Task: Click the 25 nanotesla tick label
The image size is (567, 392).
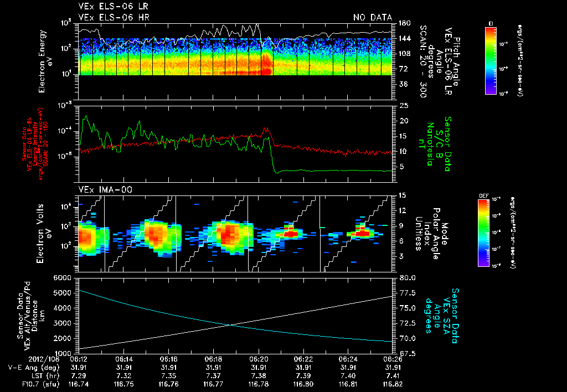Action: [403, 106]
